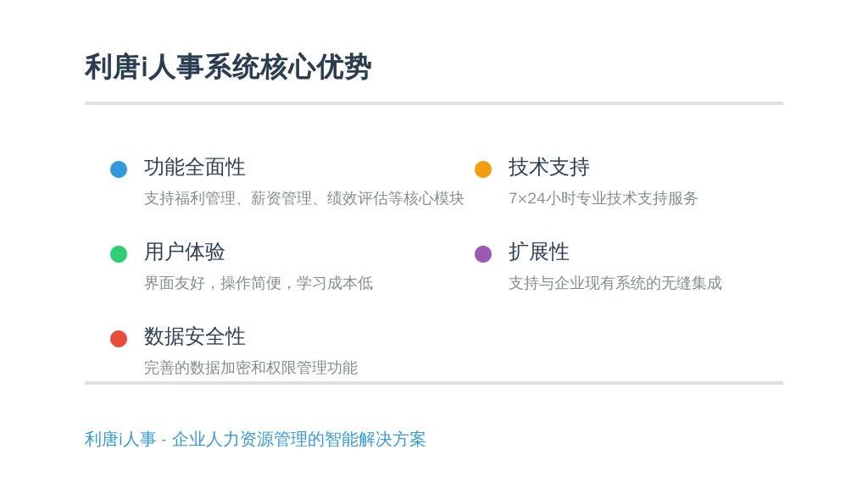Viewport: 868px width, 488px height.
Task: Click the gray divider above the footer
Action: [x=434, y=382]
